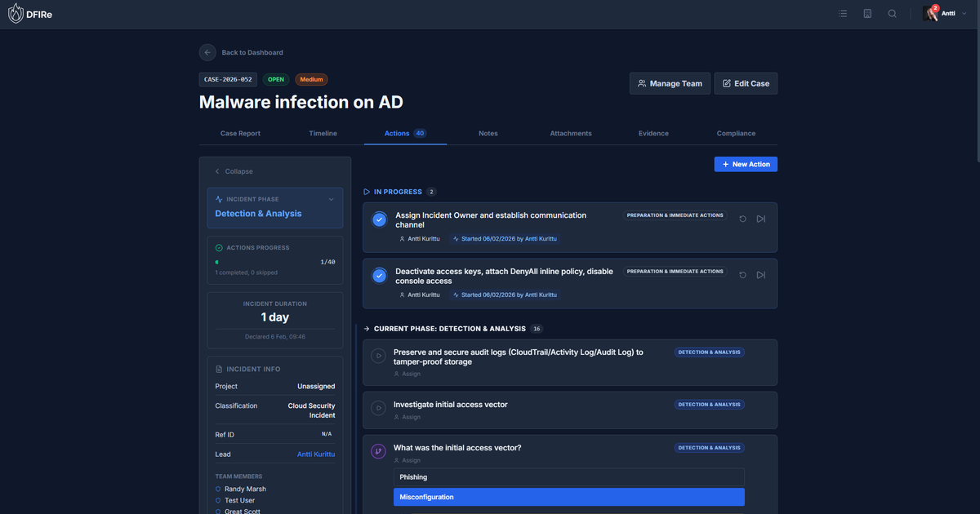Create a New Action
980x514 pixels.
click(x=746, y=164)
